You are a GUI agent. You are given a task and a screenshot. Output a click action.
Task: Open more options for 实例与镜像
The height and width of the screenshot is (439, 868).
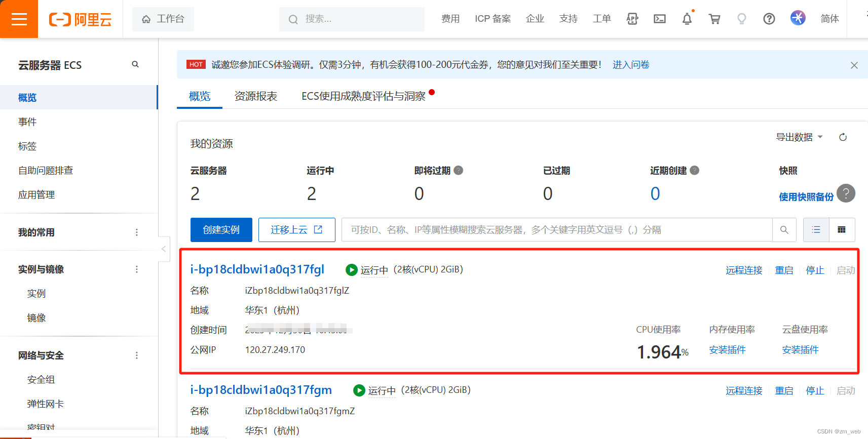[x=136, y=269]
